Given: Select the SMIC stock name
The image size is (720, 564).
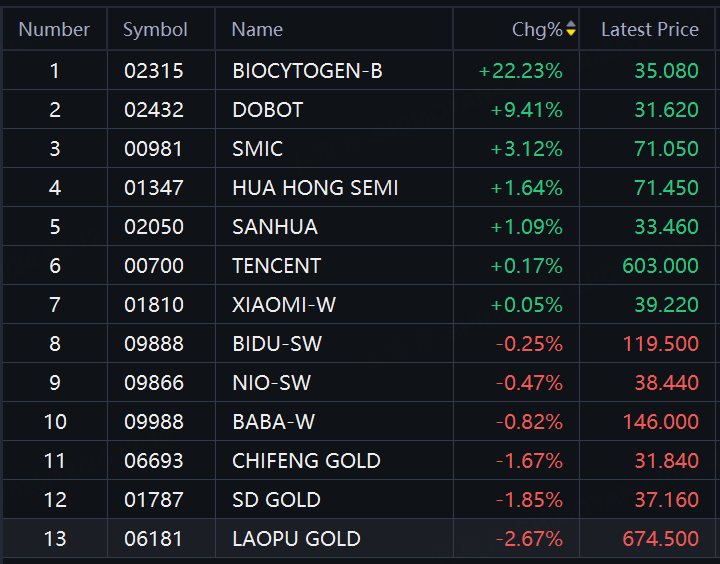Looking at the screenshot, I should [x=257, y=149].
